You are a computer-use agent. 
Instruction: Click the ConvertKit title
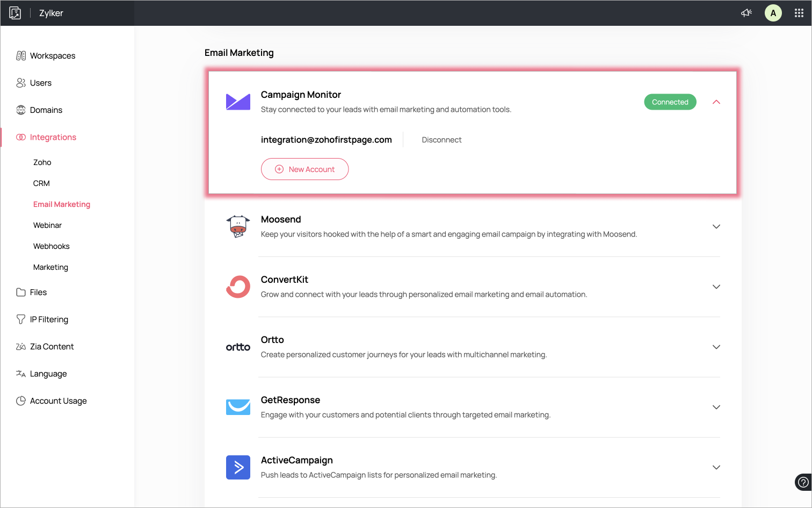pos(285,280)
